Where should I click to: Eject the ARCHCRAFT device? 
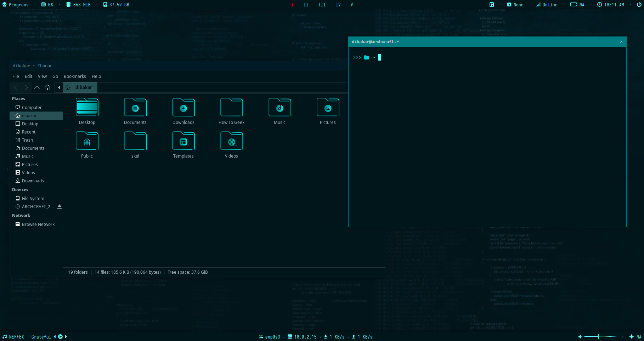(x=60, y=207)
